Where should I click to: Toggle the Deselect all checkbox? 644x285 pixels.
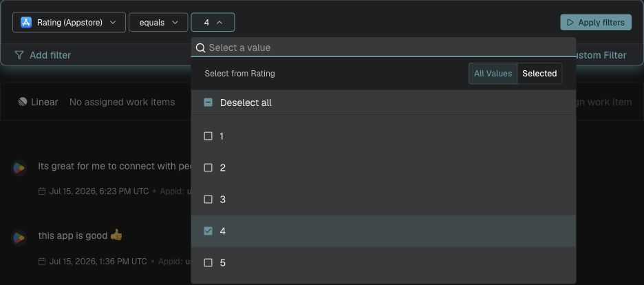click(208, 103)
